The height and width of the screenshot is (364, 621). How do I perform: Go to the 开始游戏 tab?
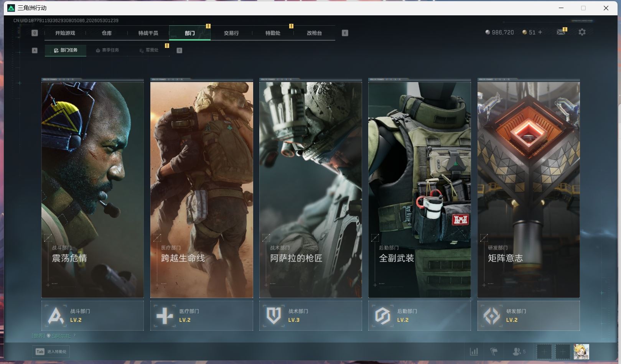[65, 33]
